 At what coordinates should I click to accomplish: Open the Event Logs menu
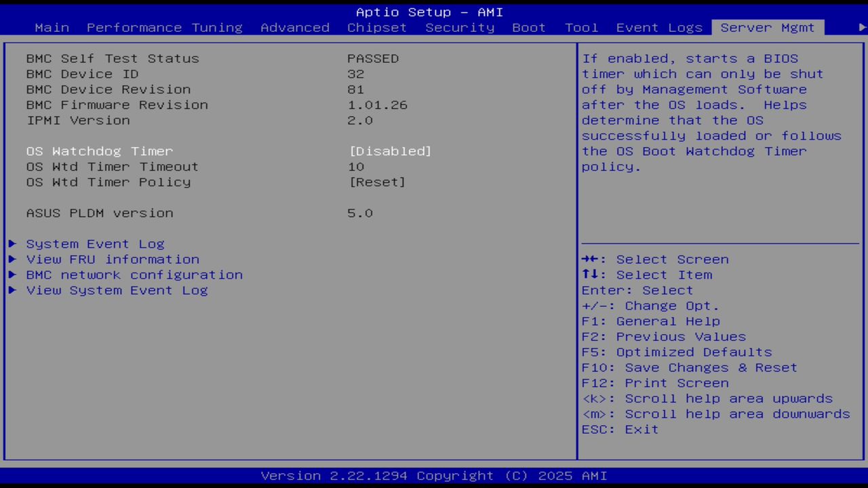(x=658, y=27)
